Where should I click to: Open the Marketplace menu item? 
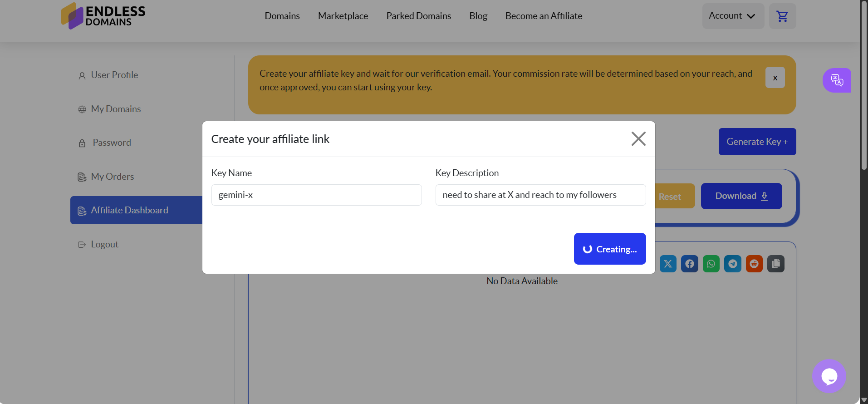tap(343, 16)
